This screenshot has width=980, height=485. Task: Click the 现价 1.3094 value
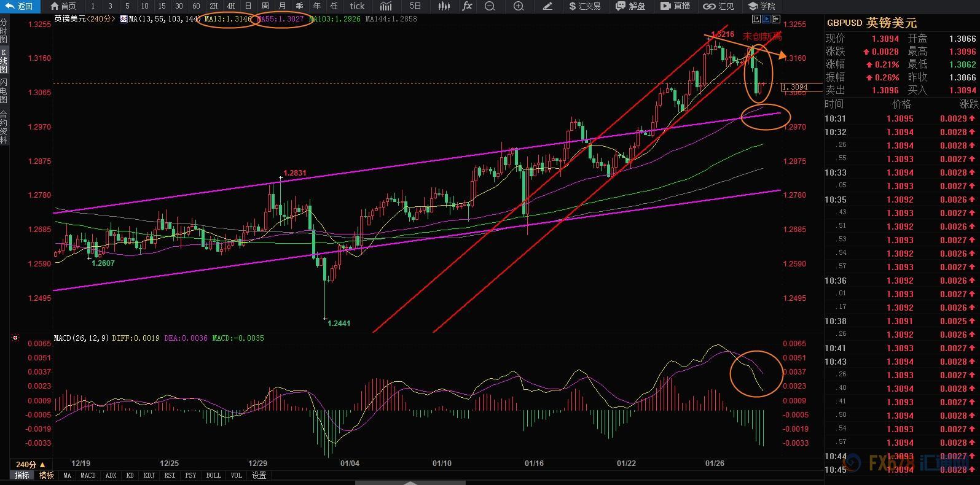(x=886, y=39)
